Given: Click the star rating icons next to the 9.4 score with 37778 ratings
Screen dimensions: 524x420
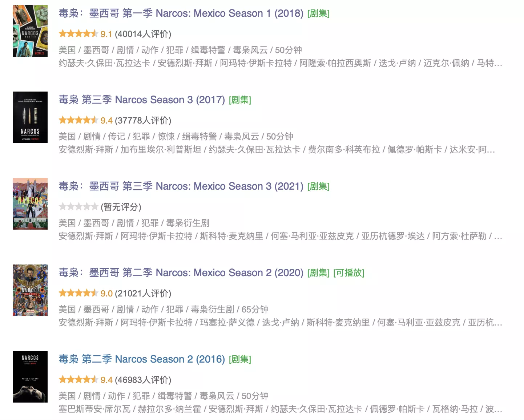Looking at the screenshot, I should (x=78, y=120).
